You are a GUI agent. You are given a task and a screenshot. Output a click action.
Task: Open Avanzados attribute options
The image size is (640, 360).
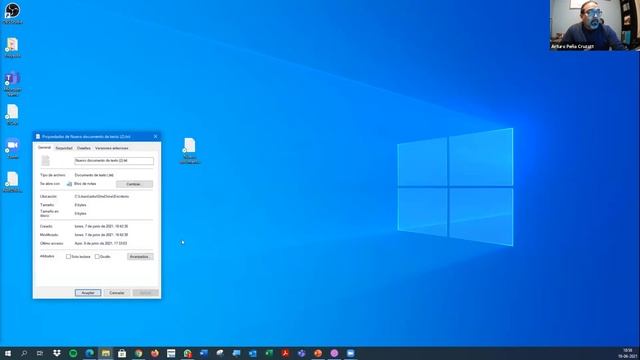click(x=140, y=257)
